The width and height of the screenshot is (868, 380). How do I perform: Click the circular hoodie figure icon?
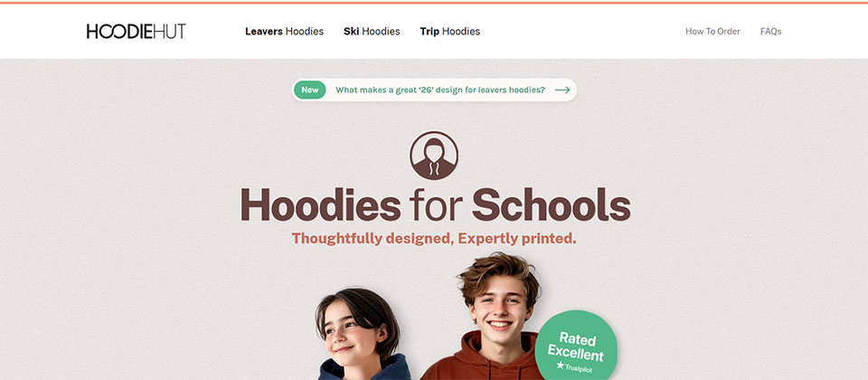434,156
